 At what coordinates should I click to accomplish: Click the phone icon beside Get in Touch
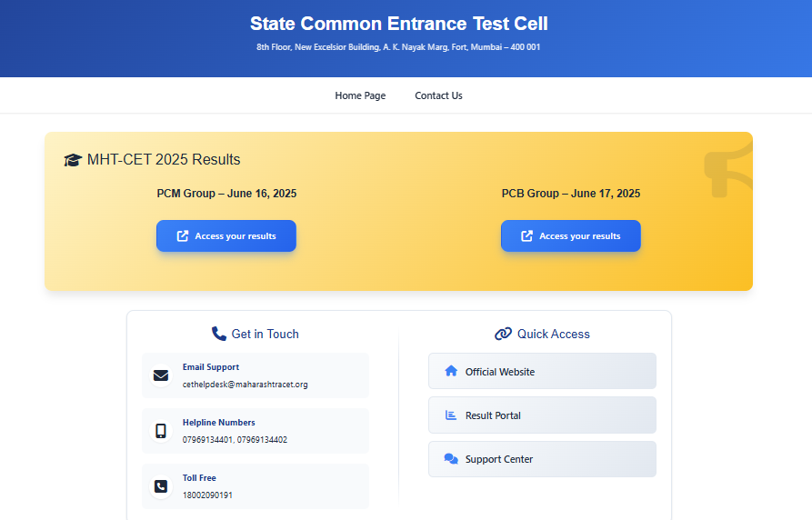pyautogui.click(x=219, y=334)
